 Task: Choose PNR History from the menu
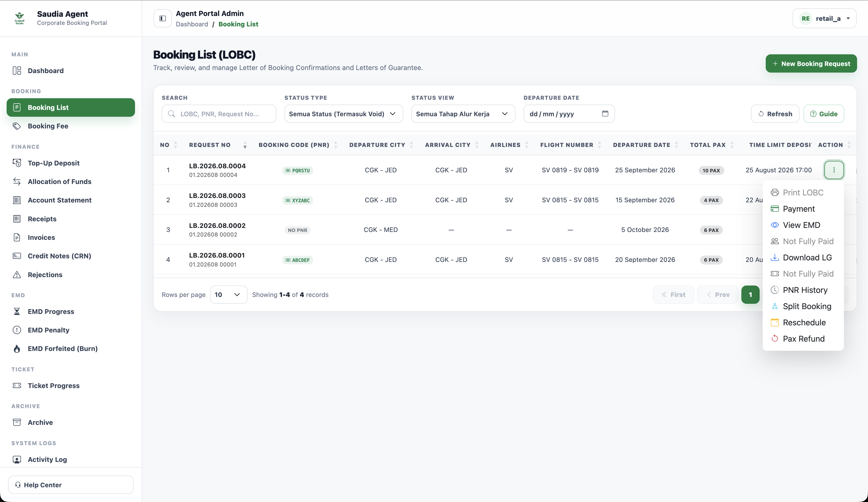coord(803,290)
